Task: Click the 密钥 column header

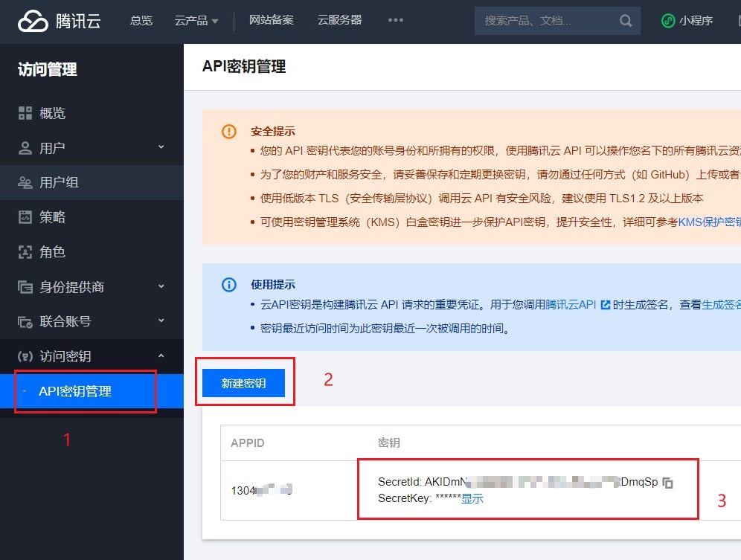Action: [389, 442]
